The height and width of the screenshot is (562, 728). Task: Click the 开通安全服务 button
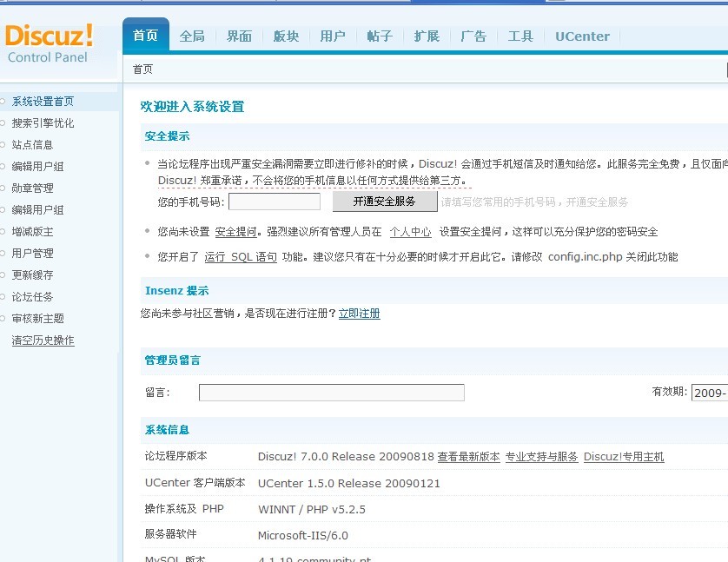(385, 202)
